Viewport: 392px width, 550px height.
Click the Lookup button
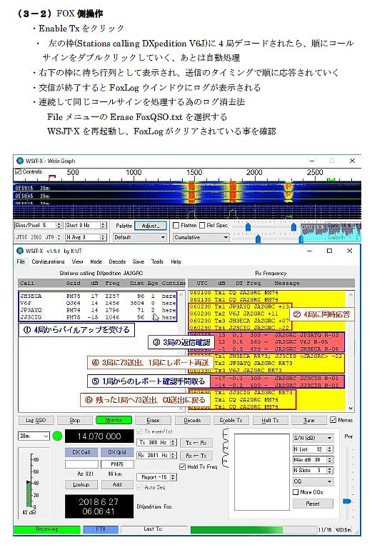81,485
